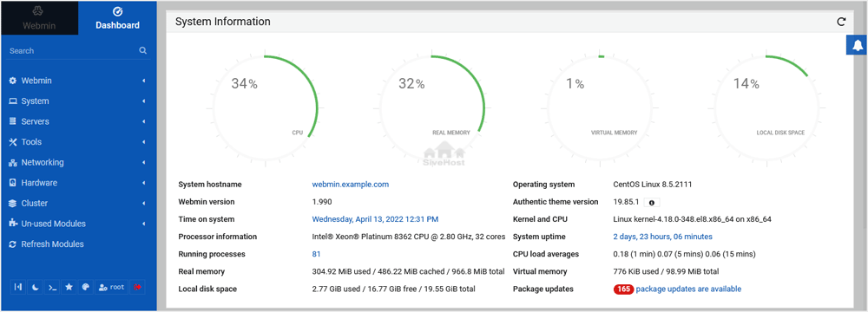Click the Servers stack icon in sidebar
The image size is (868, 312).
point(13,121)
